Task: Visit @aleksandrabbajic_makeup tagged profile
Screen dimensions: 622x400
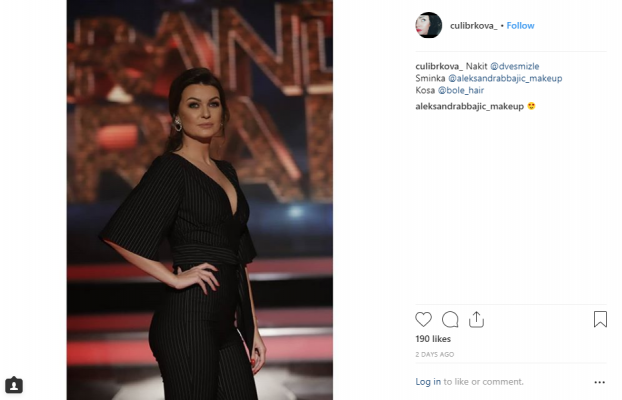Action: (505, 78)
